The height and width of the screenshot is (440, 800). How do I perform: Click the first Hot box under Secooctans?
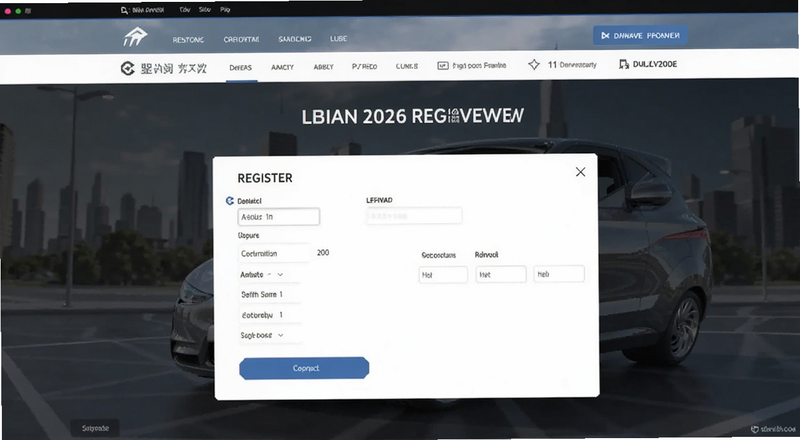point(443,275)
